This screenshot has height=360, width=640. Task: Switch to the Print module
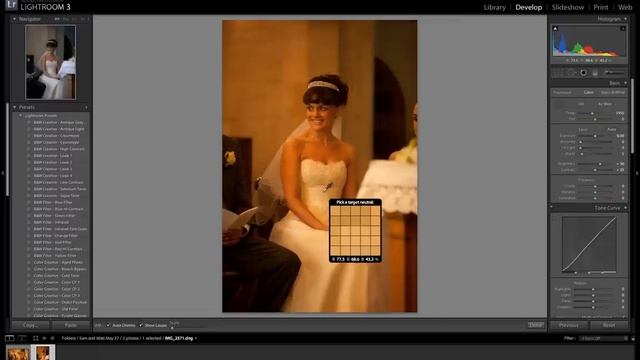(601, 7)
